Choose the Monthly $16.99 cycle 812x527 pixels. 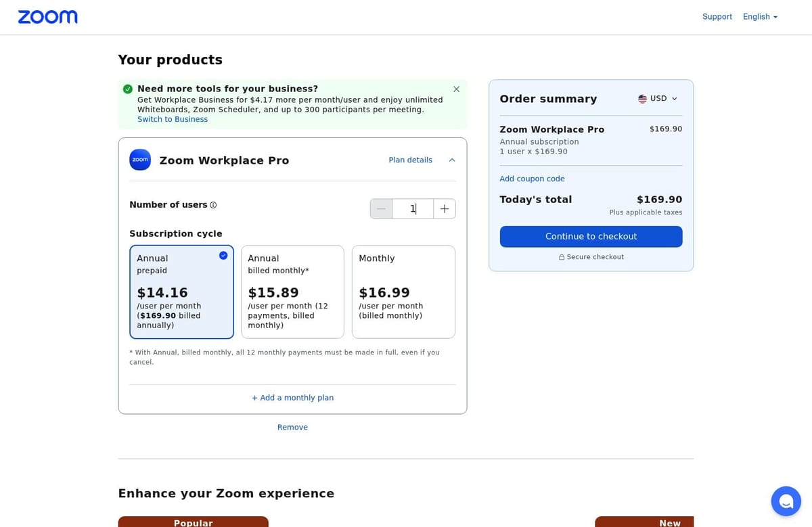tap(403, 292)
